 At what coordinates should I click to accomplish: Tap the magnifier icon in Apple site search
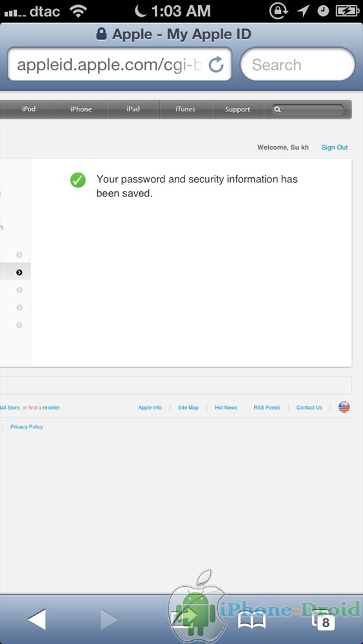pos(277,109)
